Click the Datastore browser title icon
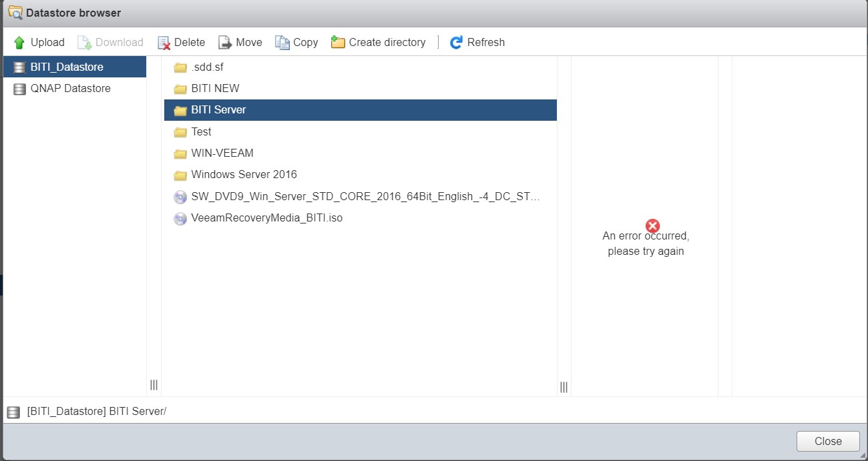Image resolution: width=868 pixels, height=461 pixels. (14, 13)
